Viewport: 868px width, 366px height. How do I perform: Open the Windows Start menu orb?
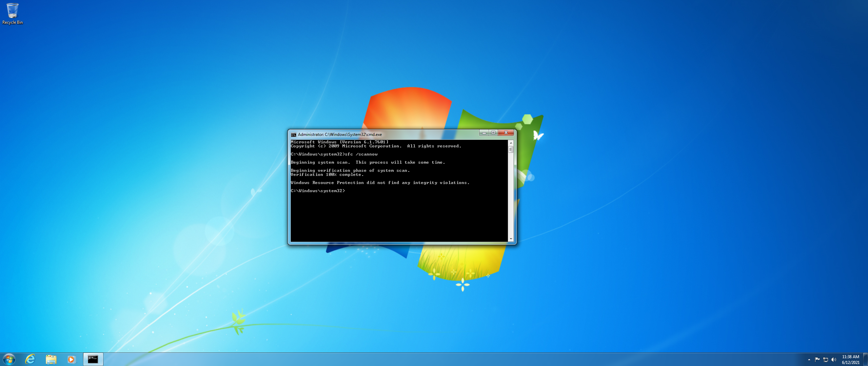[9, 359]
